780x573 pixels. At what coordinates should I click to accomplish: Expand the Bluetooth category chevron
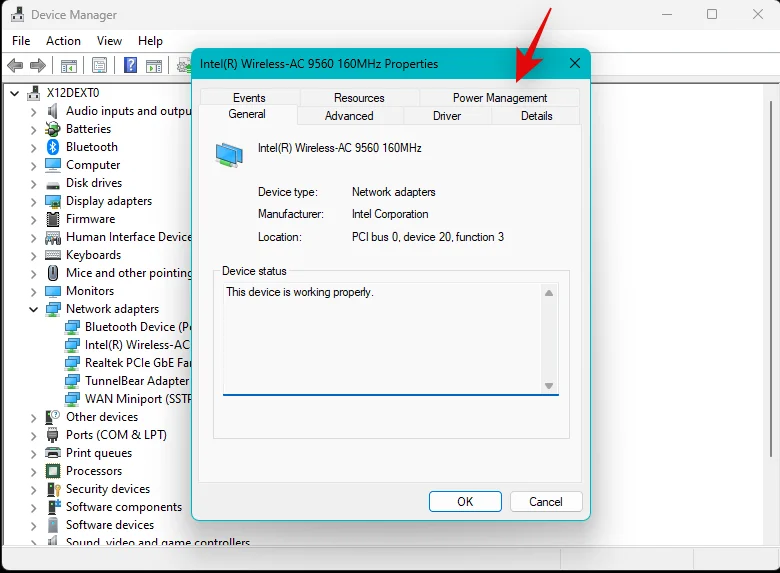coord(33,148)
